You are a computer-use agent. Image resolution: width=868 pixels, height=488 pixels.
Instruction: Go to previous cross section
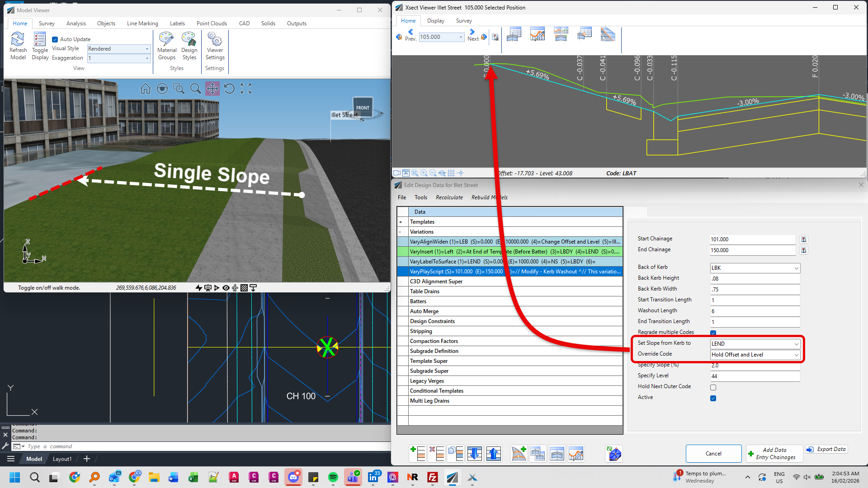click(410, 35)
